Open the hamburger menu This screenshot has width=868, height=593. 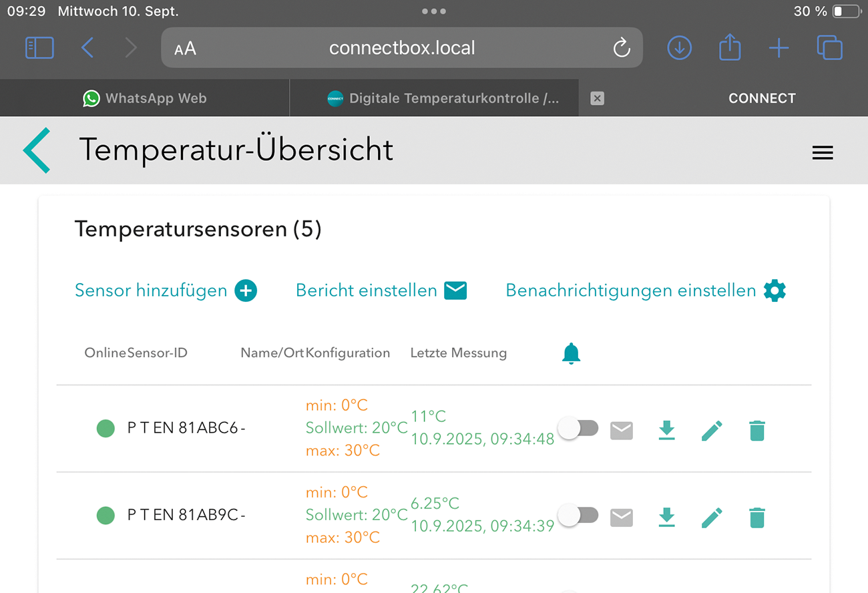[x=822, y=153]
